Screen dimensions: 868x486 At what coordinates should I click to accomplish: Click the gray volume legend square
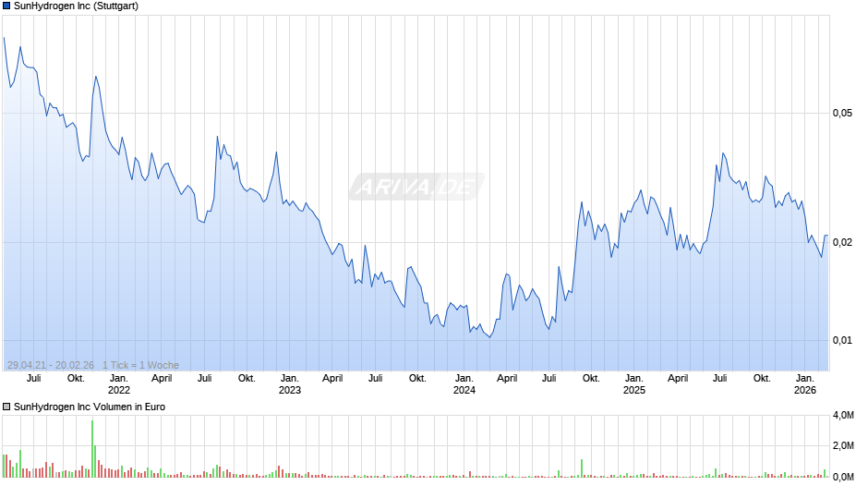[x=6, y=407]
